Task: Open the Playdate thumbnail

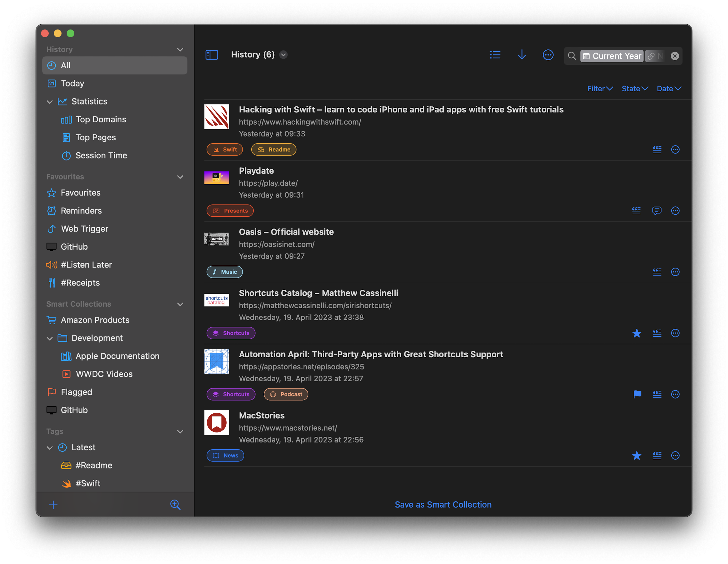Action: pos(217,178)
